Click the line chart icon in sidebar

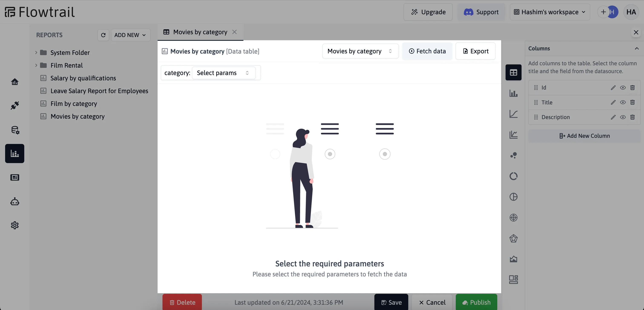point(513,114)
